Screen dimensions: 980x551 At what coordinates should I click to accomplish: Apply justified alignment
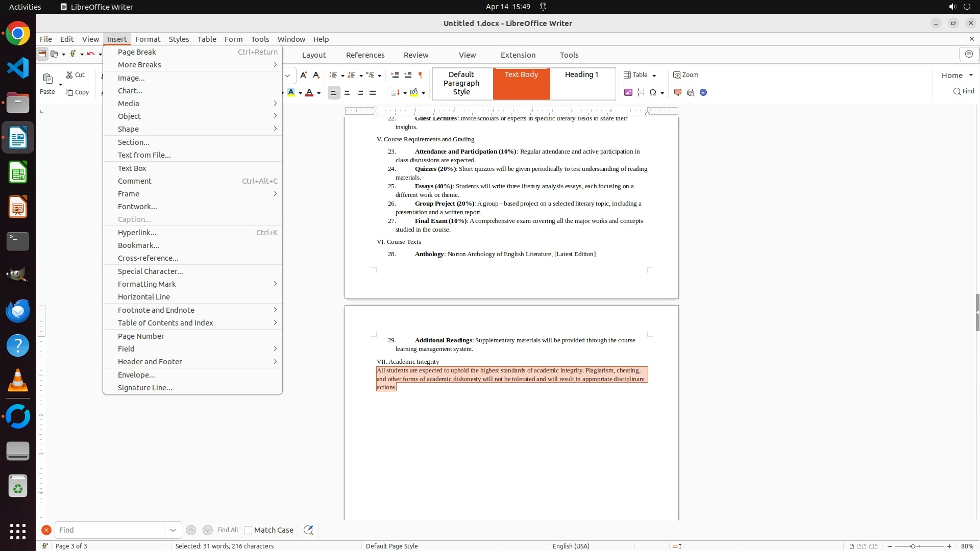tap(373, 92)
